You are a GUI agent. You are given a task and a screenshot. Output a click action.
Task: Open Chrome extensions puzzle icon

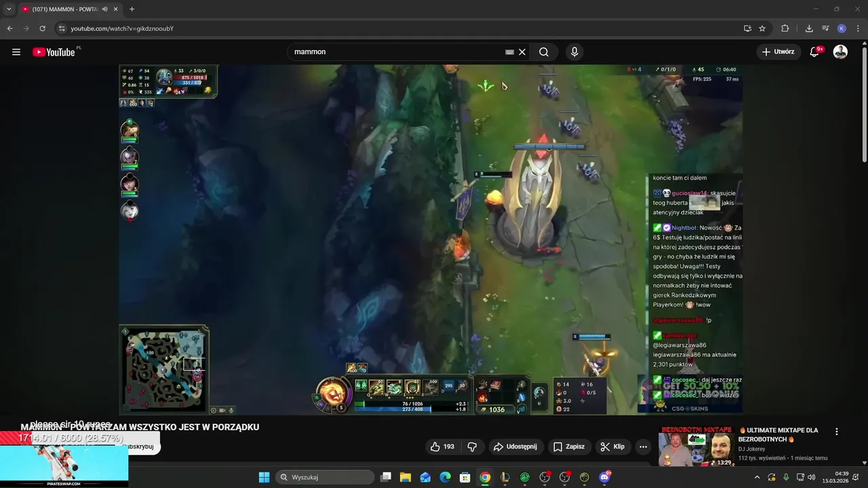(x=785, y=28)
